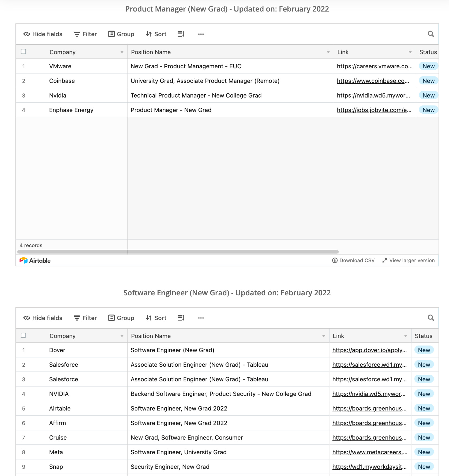The height and width of the screenshot is (476, 449).
Task: Click New status tag in Dover row
Action: pyautogui.click(x=424, y=350)
